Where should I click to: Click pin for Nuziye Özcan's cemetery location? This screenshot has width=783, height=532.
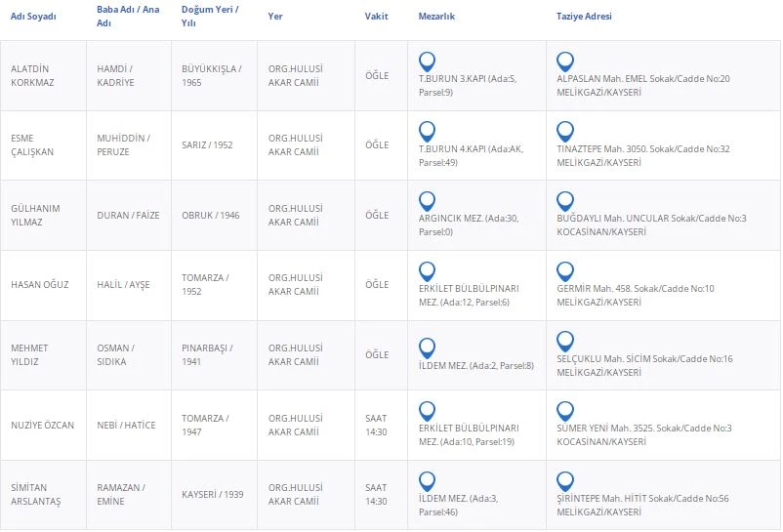pyautogui.click(x=427, y=410)
